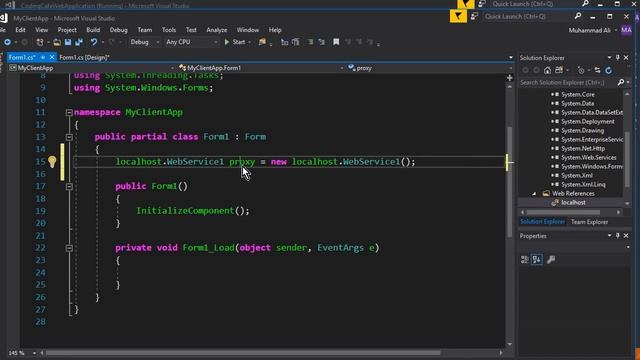Click the Muhammad Ali account name
The width and height of the screenshot is (640, 360).
point(589,30)
